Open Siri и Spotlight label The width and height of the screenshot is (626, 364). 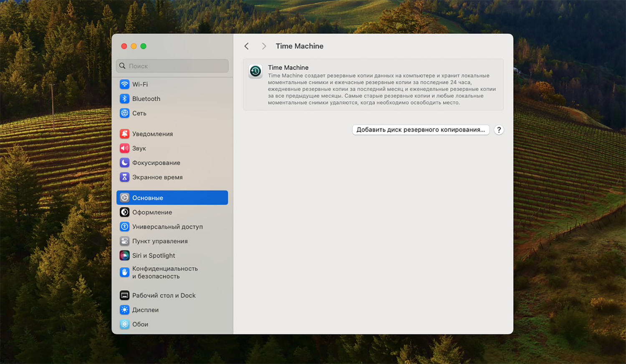[154, 256]
